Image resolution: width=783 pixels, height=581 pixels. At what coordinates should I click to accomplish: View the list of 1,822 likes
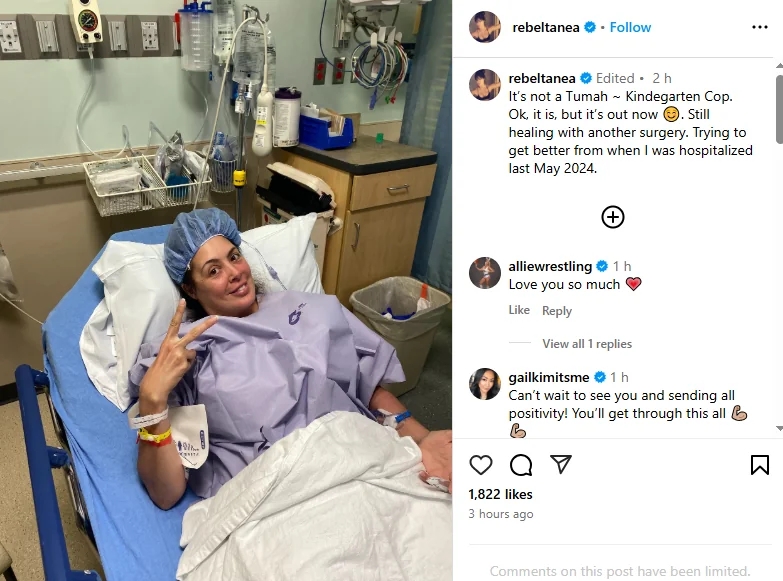click(500, 494)
